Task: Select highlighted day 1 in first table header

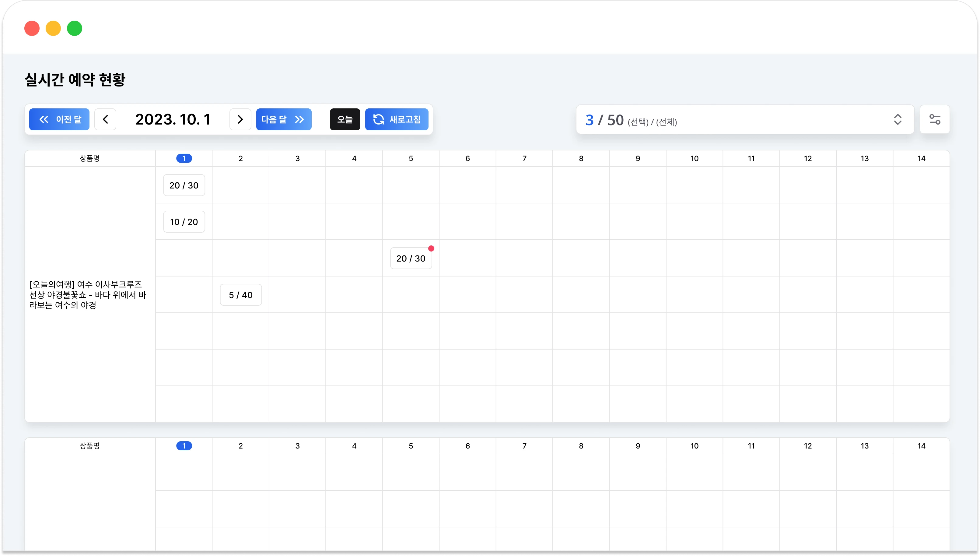Action: [184, 158]
